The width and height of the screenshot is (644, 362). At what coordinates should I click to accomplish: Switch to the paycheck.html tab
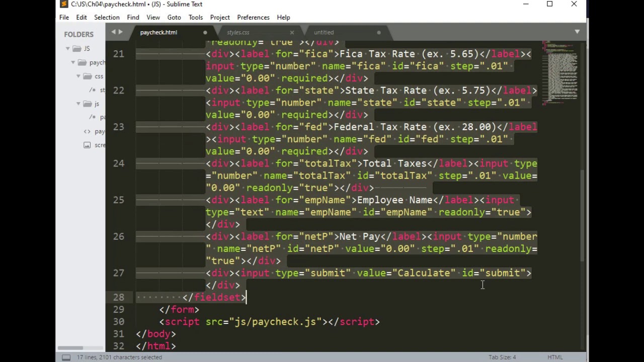coord(158,32)
